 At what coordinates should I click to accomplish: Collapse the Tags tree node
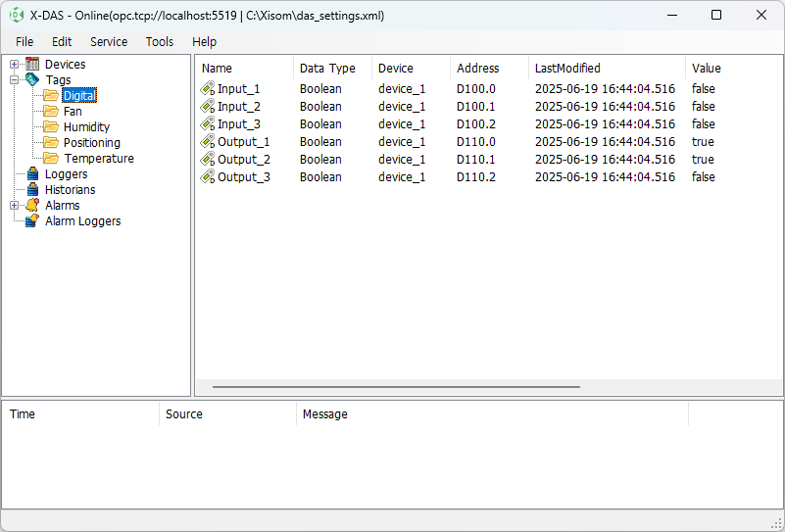point(15,80)
